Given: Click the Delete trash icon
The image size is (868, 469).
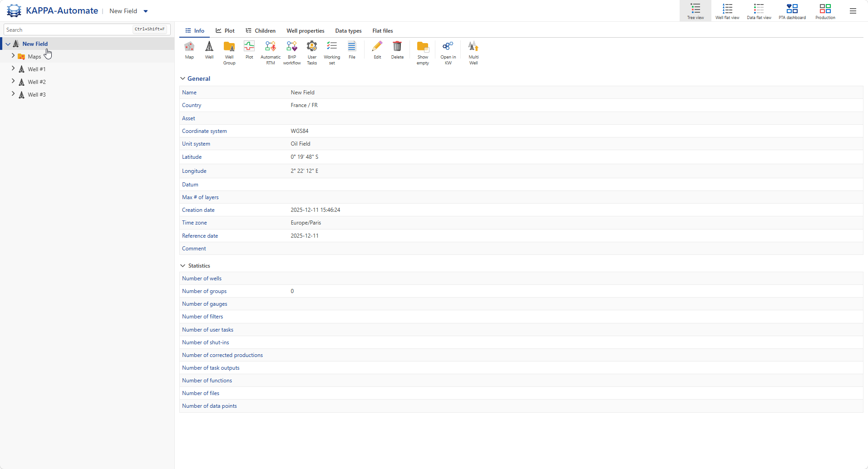Looking at the screenshot, I should (x=397, y=50).
